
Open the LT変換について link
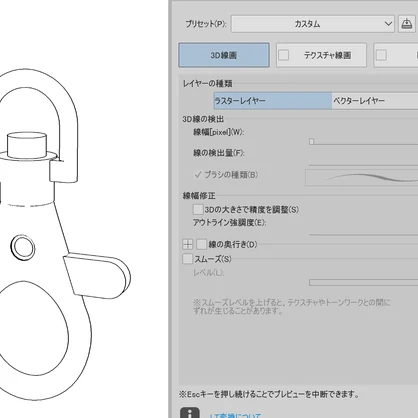click(235, 415)
